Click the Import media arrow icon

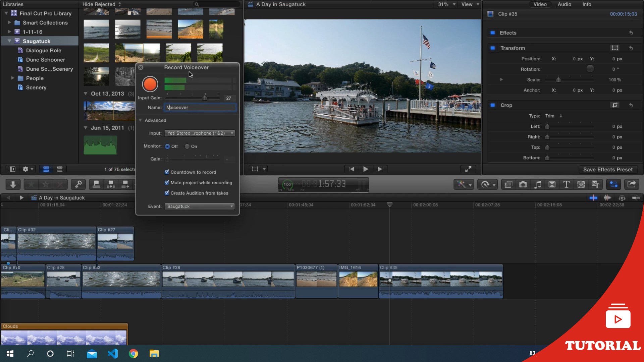[13, 184]
